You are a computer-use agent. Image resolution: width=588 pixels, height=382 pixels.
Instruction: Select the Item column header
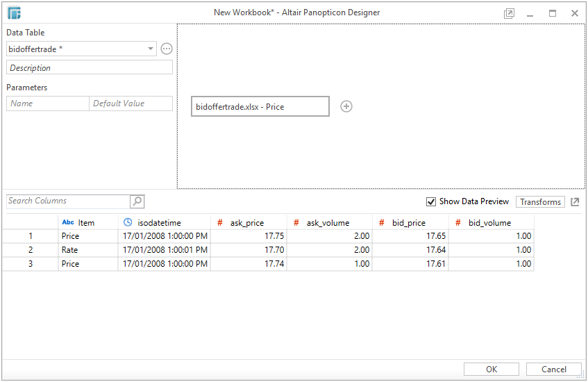click(88, 222)
